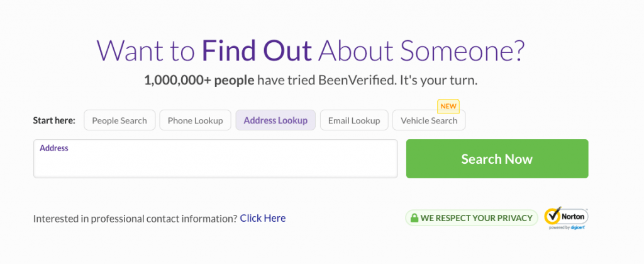Click the purple Address field label

tap(54, 148)
